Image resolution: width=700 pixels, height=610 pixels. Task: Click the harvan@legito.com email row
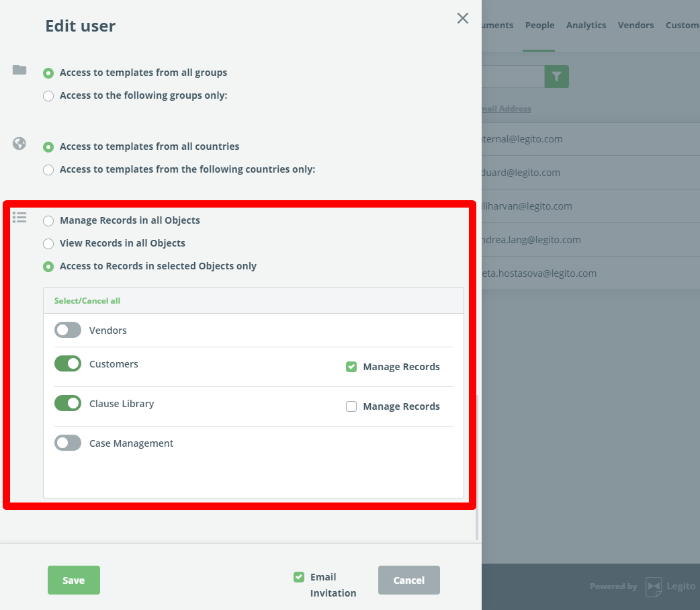pyautogui.click(x=591, y=206)
